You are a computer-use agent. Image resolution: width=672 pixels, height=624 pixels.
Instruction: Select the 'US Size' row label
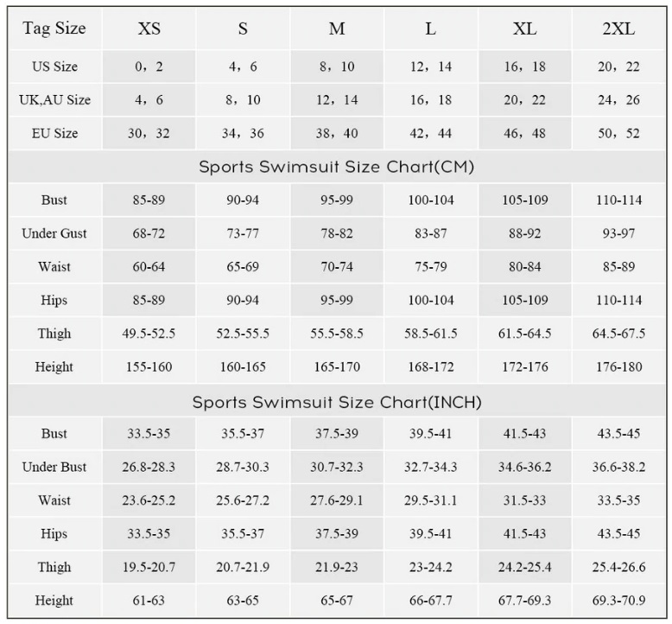click(x=54, y=67)
